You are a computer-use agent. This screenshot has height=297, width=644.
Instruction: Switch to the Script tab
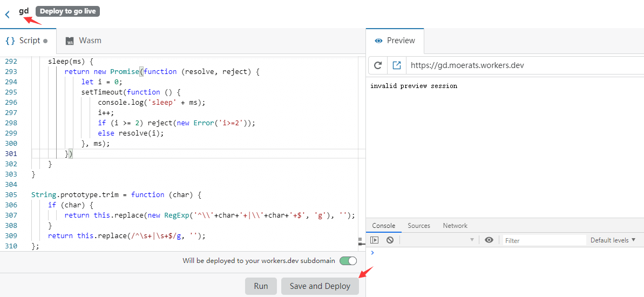[x=26, y=40]
